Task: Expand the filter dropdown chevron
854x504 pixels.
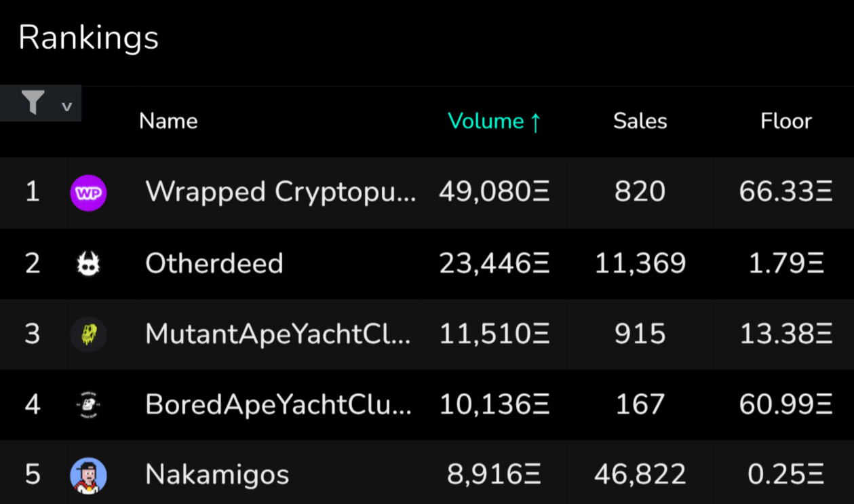Action: [x=66, y=106]
